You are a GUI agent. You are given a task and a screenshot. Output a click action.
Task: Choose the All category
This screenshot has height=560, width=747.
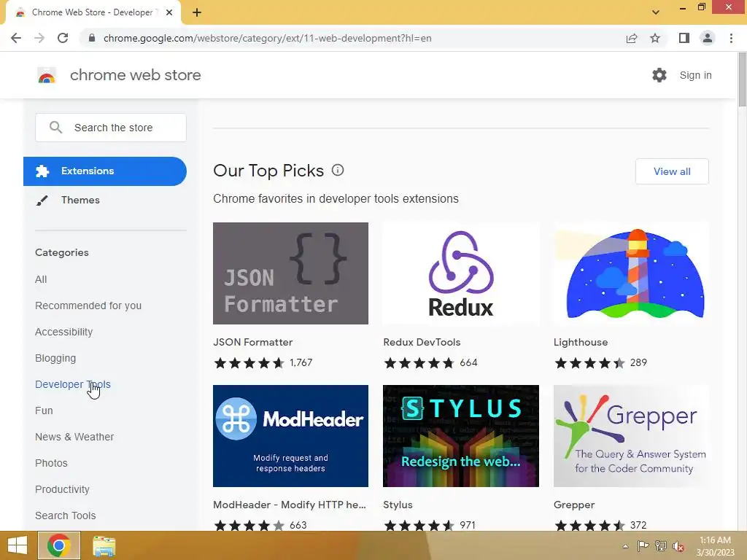pyautogui.click(x=41, y=279)
